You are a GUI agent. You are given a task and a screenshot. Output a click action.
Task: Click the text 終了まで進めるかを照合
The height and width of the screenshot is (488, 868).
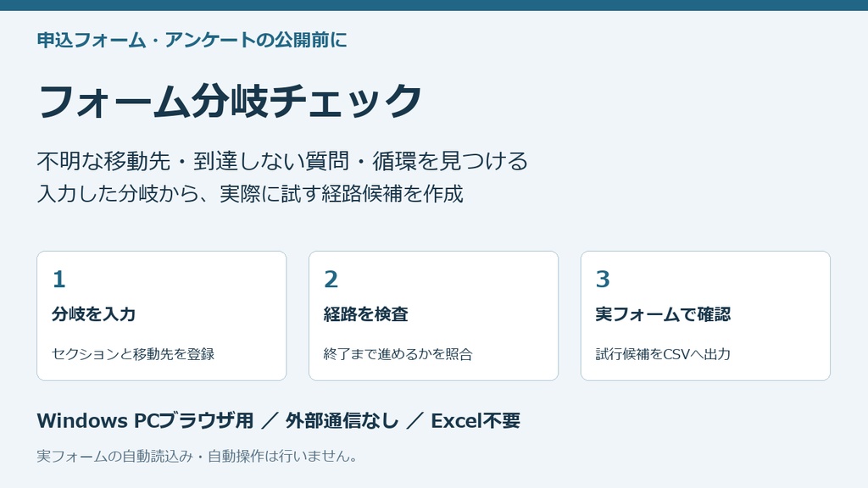(x=398, y=354)
